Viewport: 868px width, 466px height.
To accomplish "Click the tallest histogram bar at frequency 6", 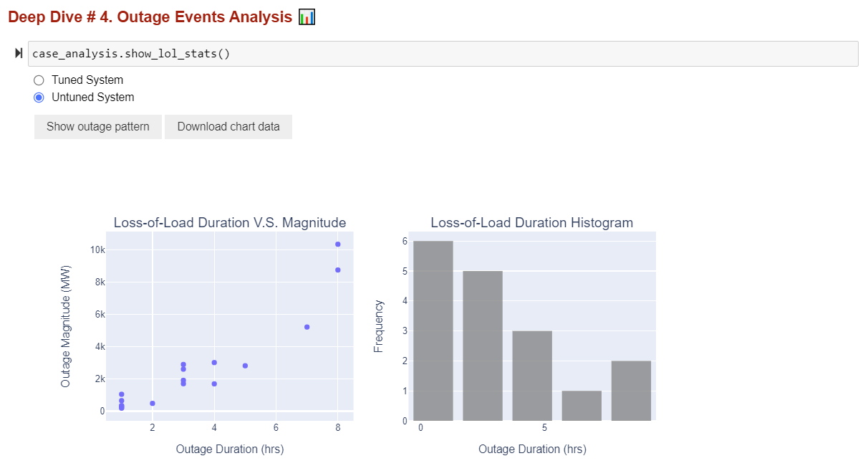I will pos(433,331).
